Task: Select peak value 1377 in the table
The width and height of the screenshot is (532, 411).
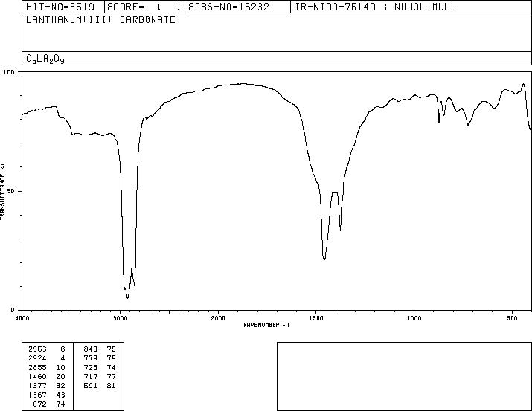Action: [x=38, y=386]
